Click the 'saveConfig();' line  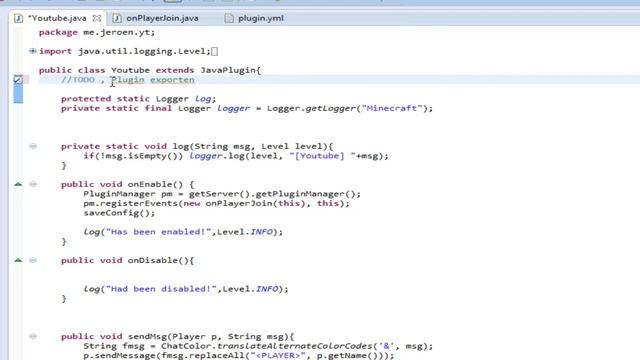tap(119, 213)
